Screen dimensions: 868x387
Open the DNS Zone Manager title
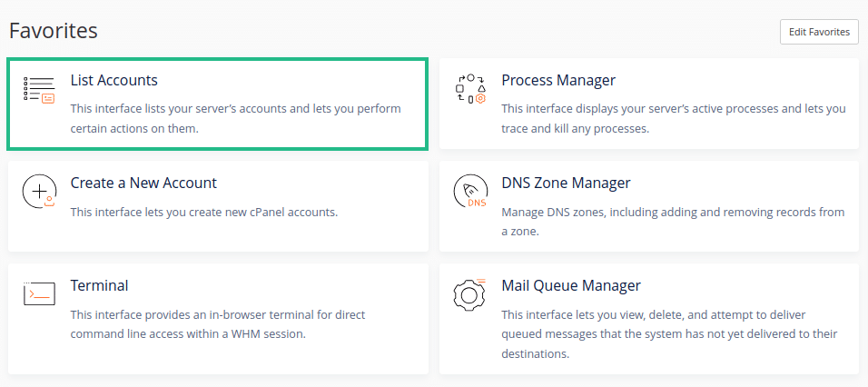566,183
